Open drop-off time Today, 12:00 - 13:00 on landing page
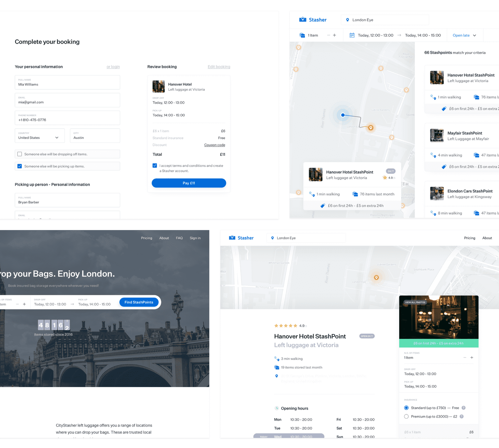Screen dimensions: 499x448 [50, 304]
